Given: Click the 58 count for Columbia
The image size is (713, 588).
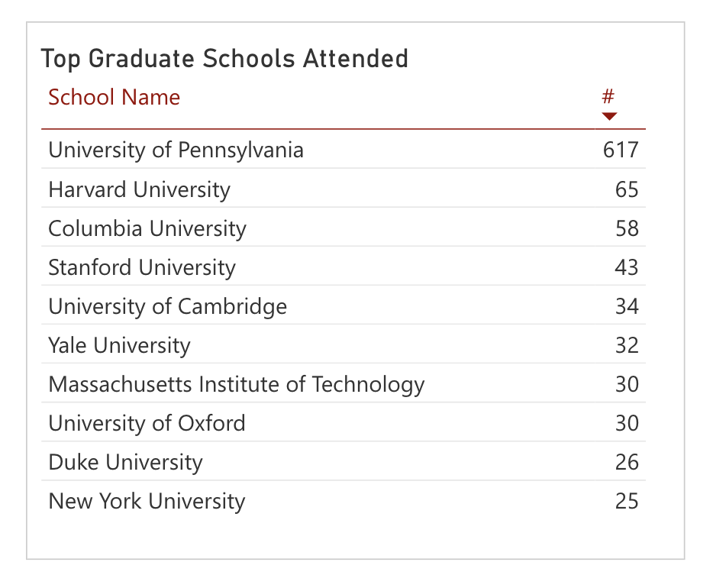Looking at the screenshot, I should pyautogui.click(x=627, y=228).
